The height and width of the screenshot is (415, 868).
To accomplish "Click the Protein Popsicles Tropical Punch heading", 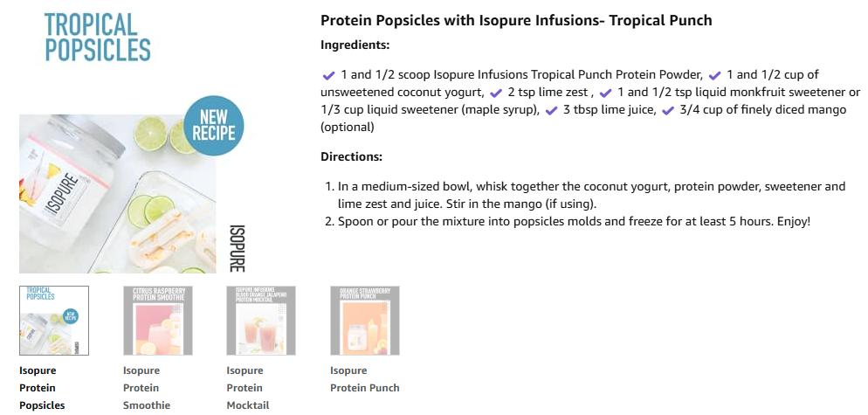I will (x=516, y=20).
